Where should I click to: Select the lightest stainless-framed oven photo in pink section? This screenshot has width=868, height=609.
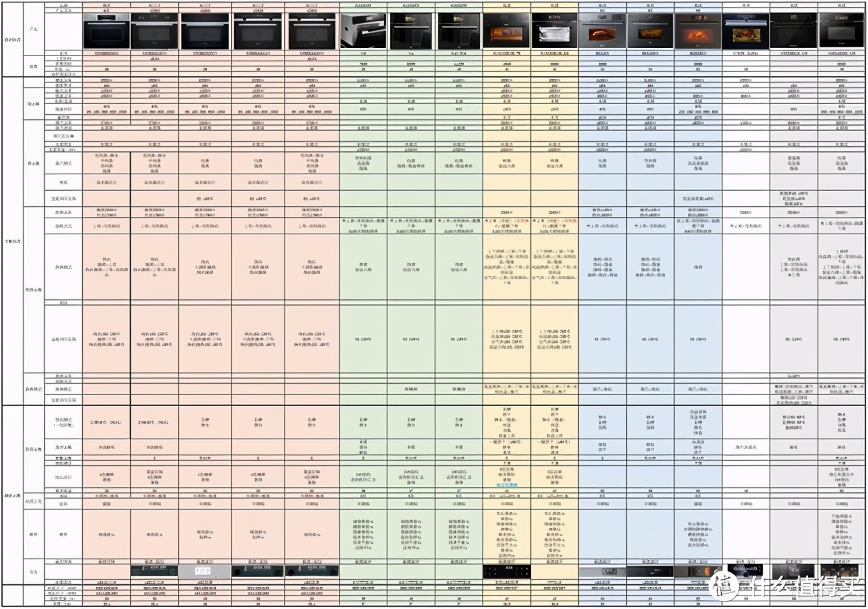coord(106,30)
